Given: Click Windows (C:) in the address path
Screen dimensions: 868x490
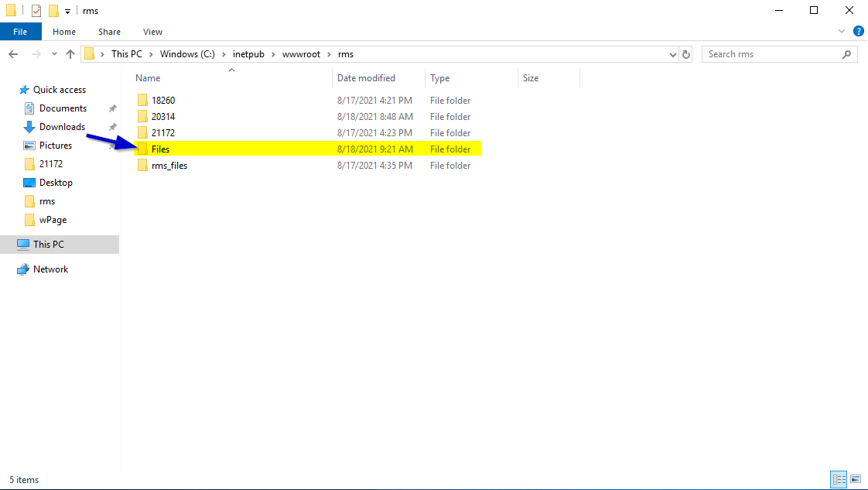Looking at the screenshot, I should [187, 54].
